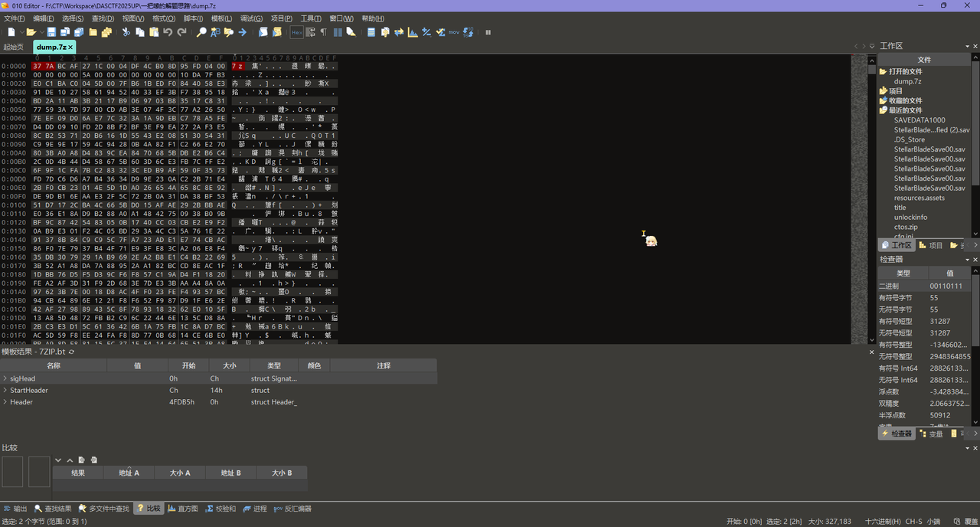Open the 进程 bottom tab

[255, 509]
